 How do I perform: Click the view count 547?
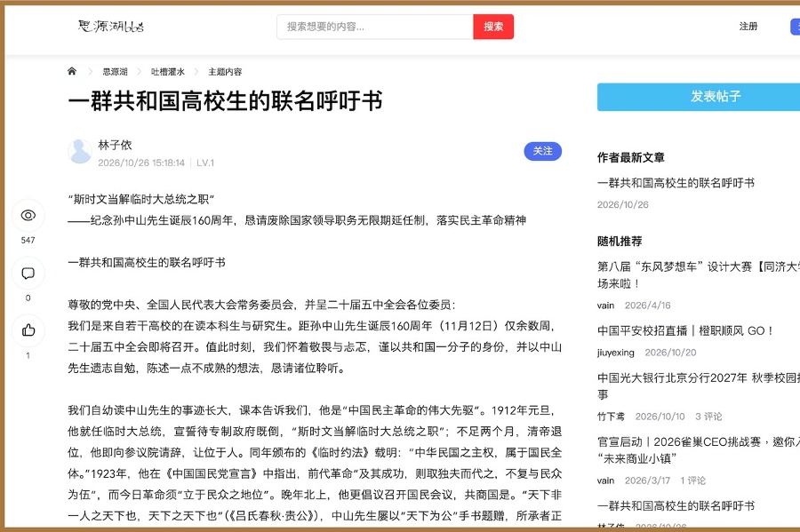point(28,240)
